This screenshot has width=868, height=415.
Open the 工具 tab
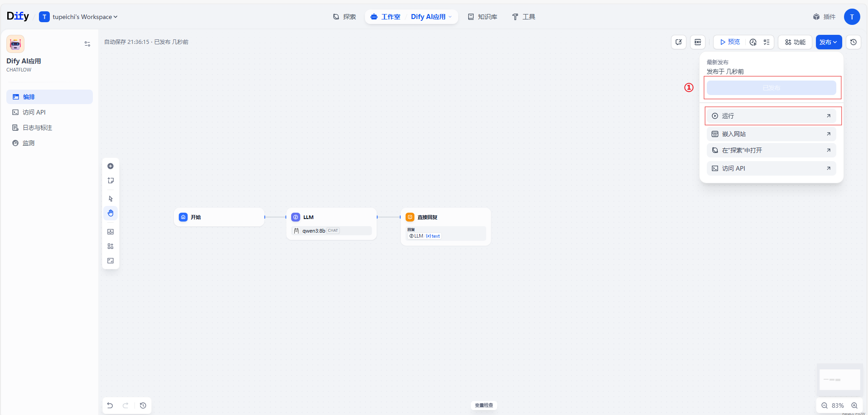click(523, 17)
